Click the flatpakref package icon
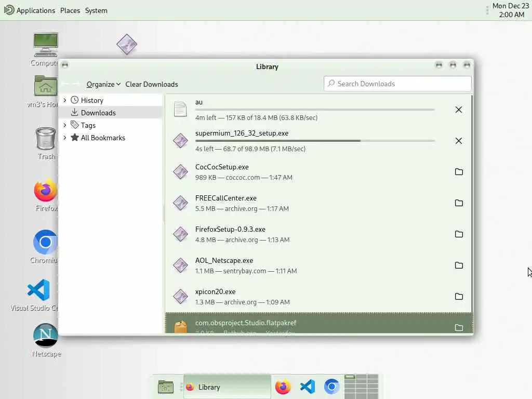This screenshot has height=399, width=532. click(x=180, y=326)
